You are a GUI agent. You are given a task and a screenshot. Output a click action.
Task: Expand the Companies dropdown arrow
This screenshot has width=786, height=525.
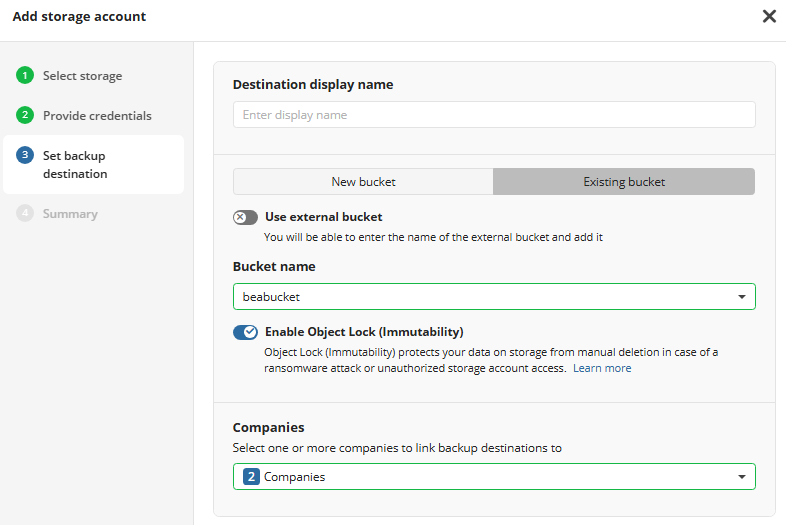(741, 477)
